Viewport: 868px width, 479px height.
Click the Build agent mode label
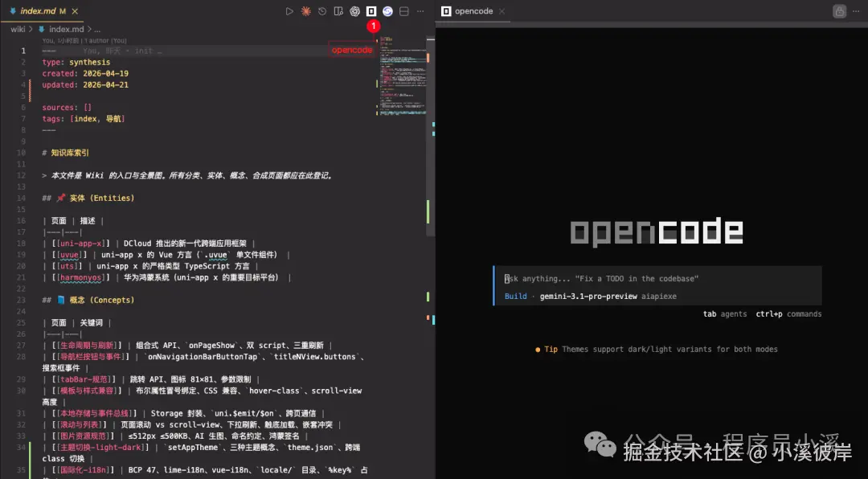pos(515,297)
